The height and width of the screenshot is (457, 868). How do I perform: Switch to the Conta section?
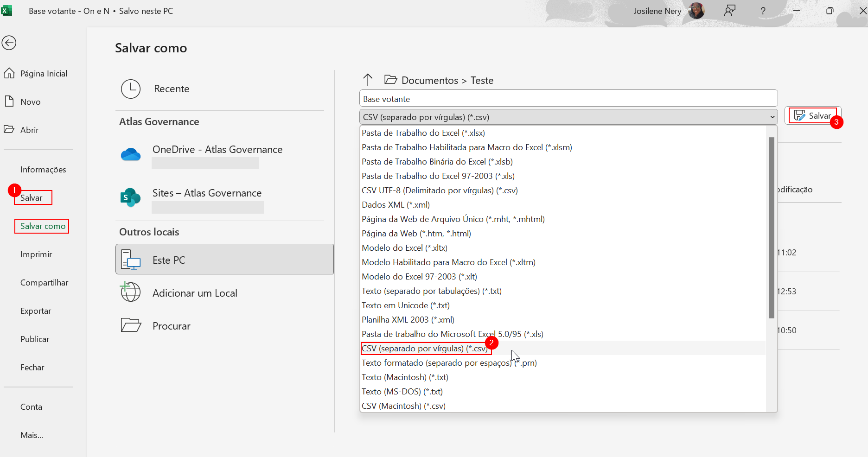coord(31,406)
